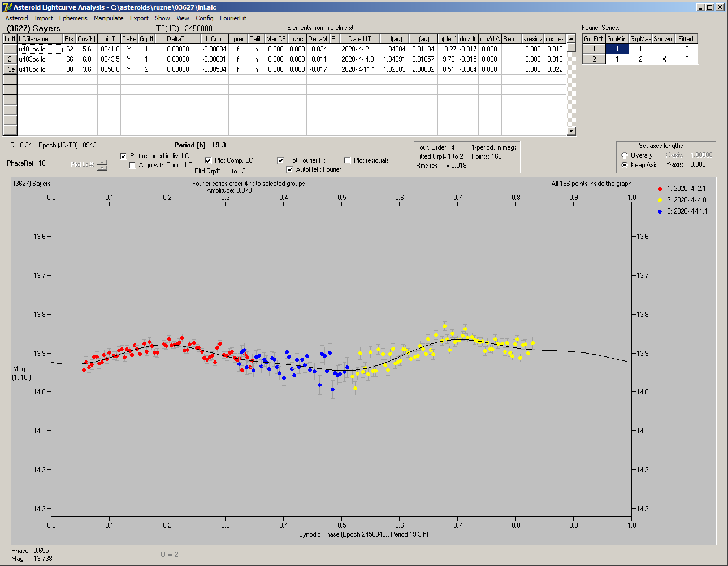Click the Grp# cell 2 of u410bc.lc
Screen dimensions: 728x566
146,69
